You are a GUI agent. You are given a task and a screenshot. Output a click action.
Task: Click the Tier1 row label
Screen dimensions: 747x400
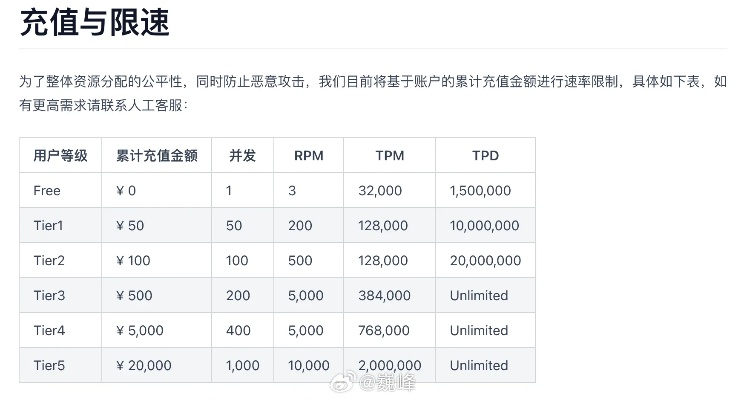(48, 225)
